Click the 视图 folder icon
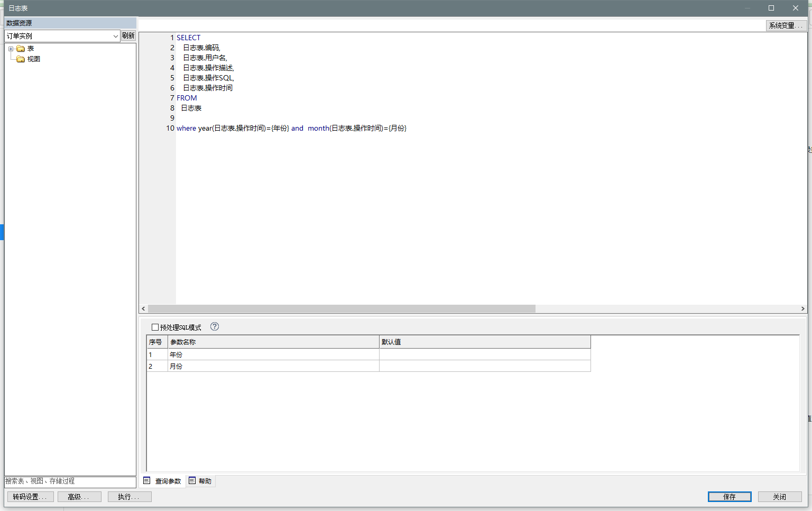Screen dimensions: 812x511 point(21,59)
